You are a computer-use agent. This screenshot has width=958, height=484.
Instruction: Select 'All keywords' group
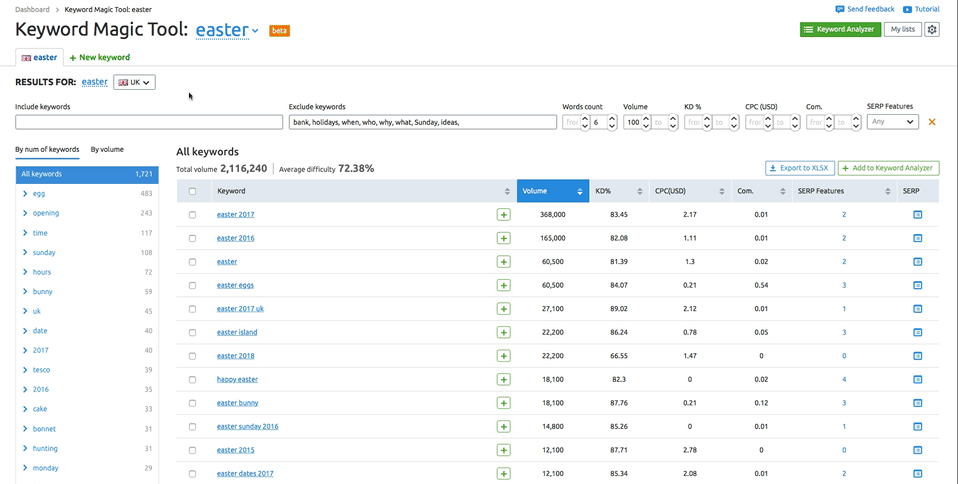pyautogui.click(x=87, y=174)
